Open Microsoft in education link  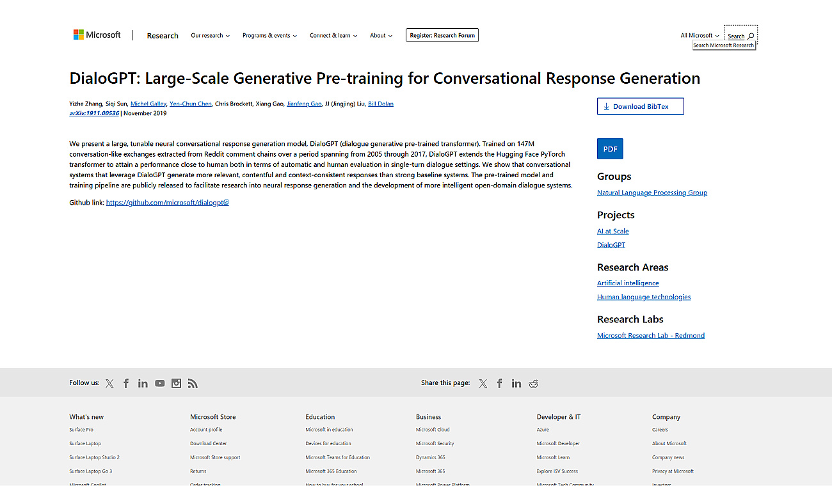(x=329, y=430)
